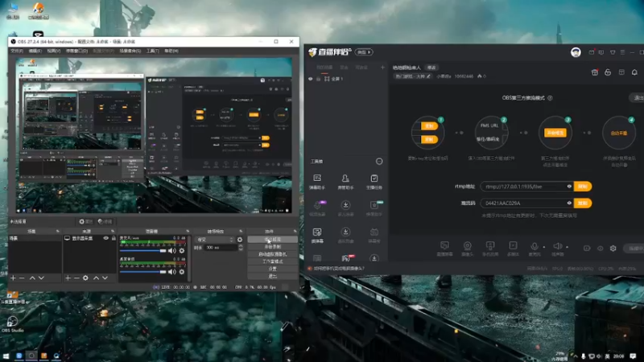Open settings gear in companion bottom toolbar
This screenshot has height=362, width=644.
point(613,249)
